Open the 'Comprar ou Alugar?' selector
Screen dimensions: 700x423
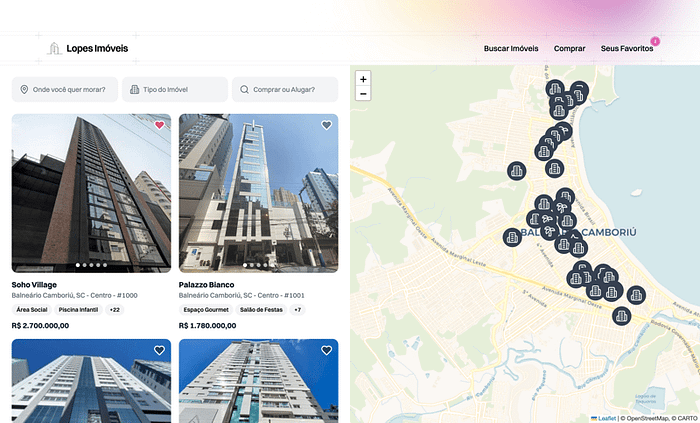[285, 89]
